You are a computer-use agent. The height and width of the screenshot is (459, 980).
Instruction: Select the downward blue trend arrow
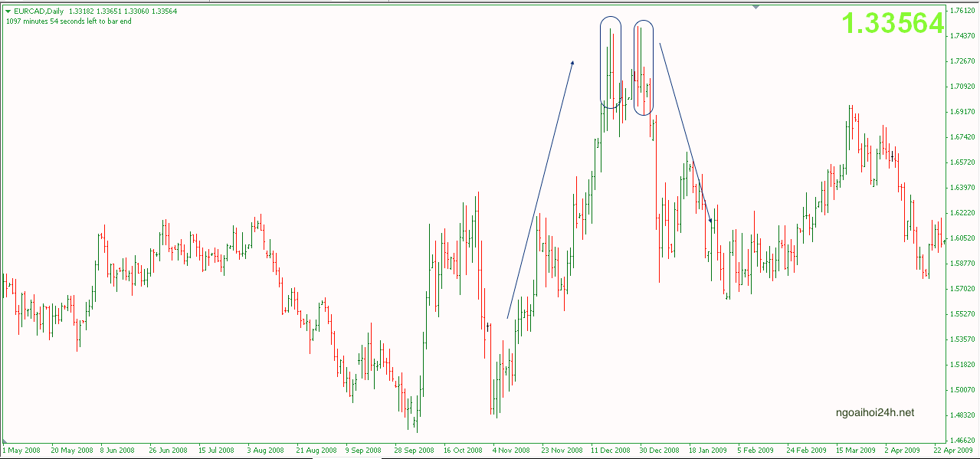686,132
